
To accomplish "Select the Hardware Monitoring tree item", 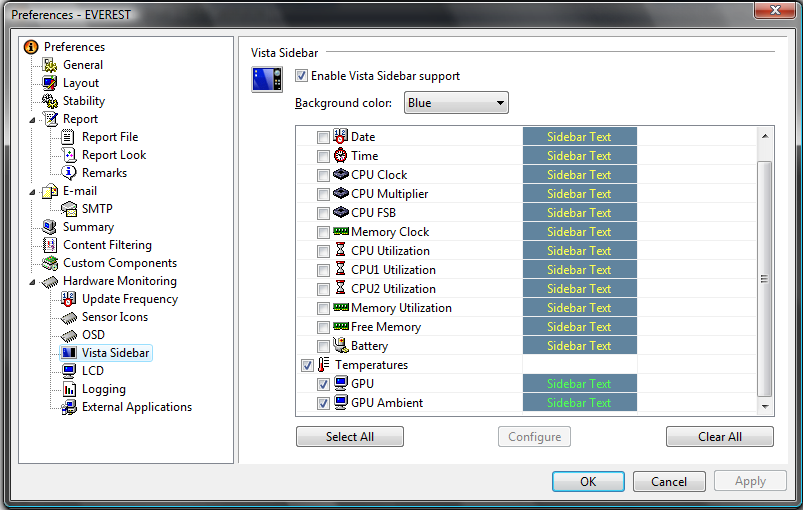I will [x=120, y=281].
